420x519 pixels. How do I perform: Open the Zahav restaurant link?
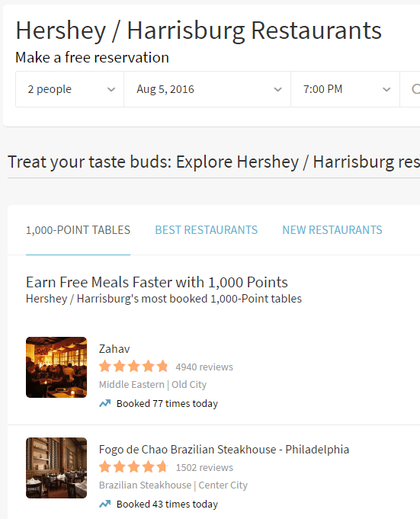tap(114, 349)
